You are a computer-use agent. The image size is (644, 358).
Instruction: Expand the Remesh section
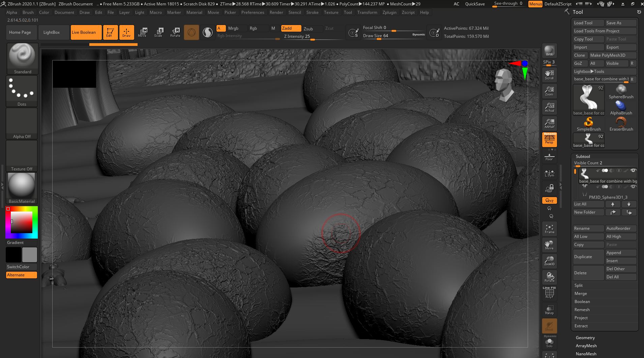582,310
